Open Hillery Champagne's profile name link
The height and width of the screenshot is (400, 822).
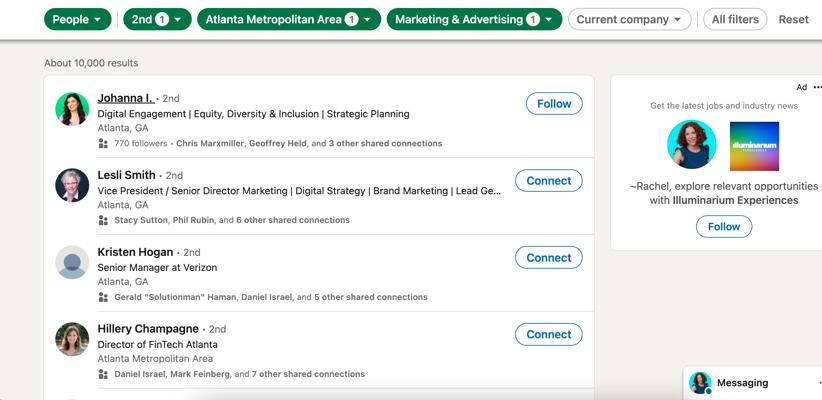[x=147, y=328]
